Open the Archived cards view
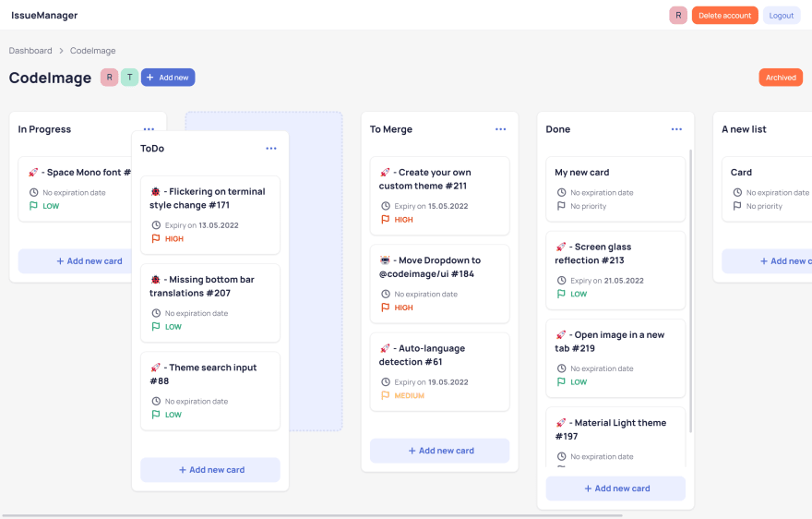This screenshot has height=519, width=812. [781, 78]
